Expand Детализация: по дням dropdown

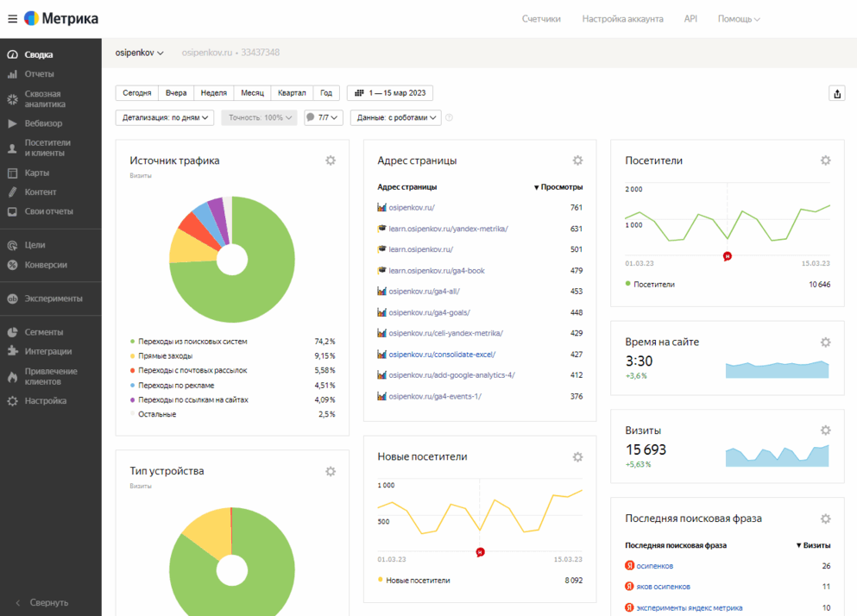(165, 117)
